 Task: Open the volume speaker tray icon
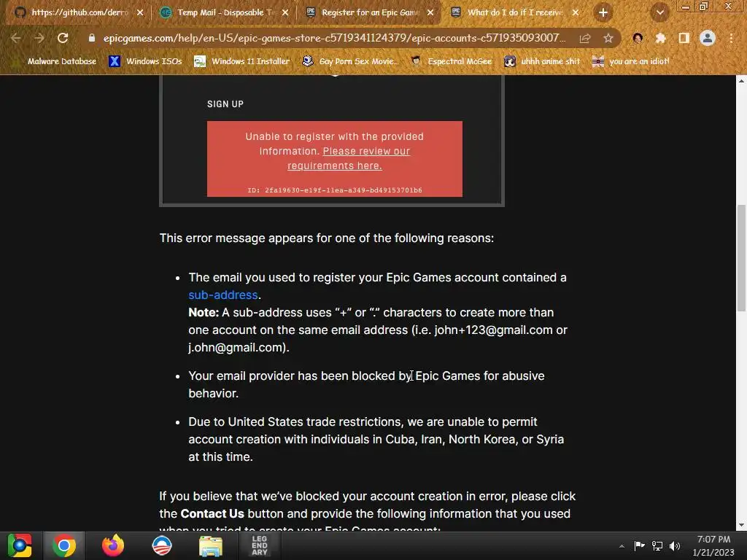pos(675,545)
